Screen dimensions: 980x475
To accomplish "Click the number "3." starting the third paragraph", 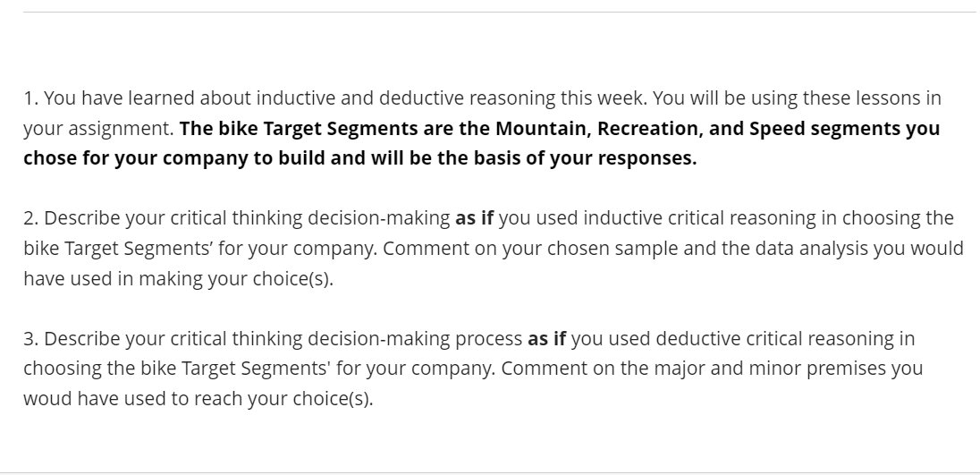I will click(31, 339).
